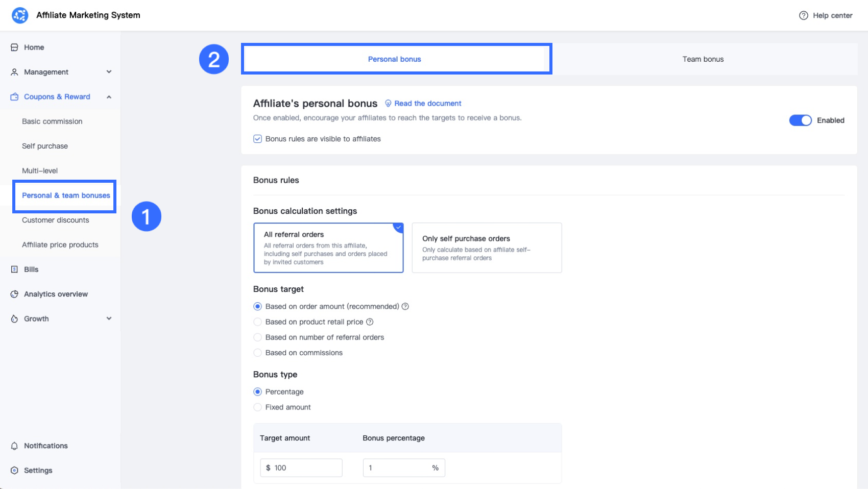The image size is (868, 489).
Task: Choose the Fixed amount bonus type
Action: (x=258, y=407)
